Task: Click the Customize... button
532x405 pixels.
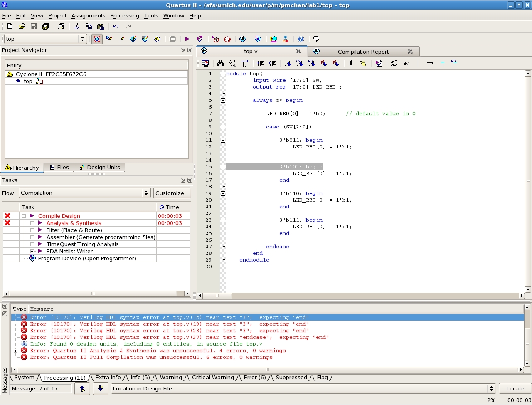Action: [172, 193]
